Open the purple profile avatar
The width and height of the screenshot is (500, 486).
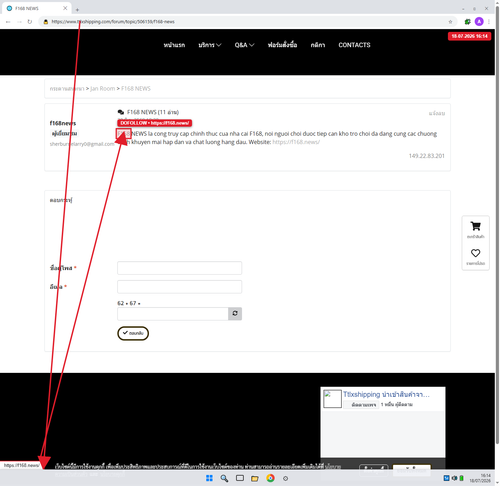point(479,22)
